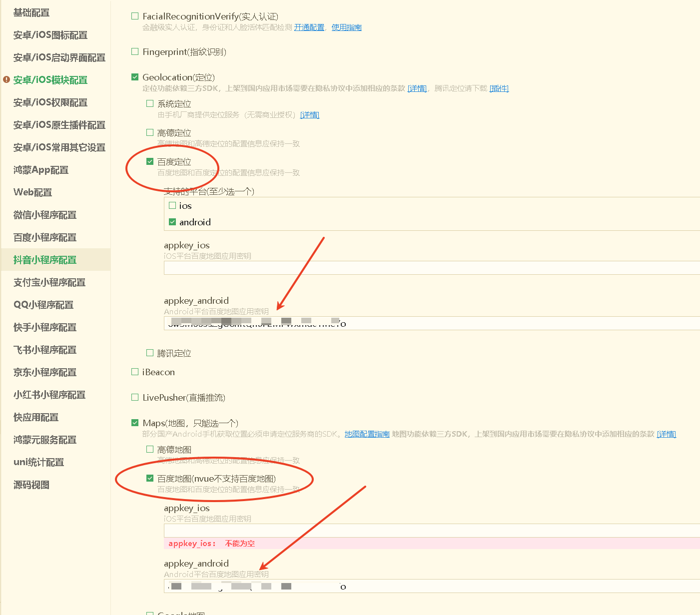Open 微信小程序配置
This screenshot has height=615, width=700.
(45, 215)
